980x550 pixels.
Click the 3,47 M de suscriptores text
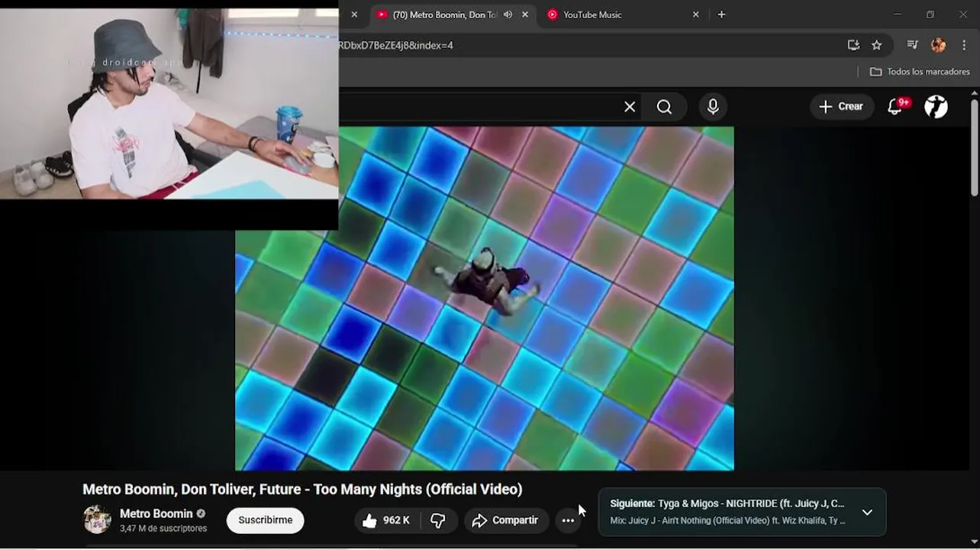(163, 529)
